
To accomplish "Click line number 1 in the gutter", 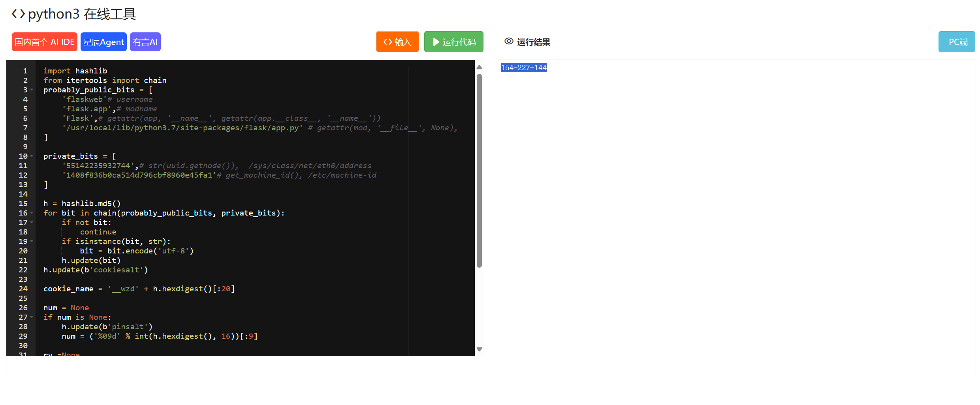I will pos(25,71).
